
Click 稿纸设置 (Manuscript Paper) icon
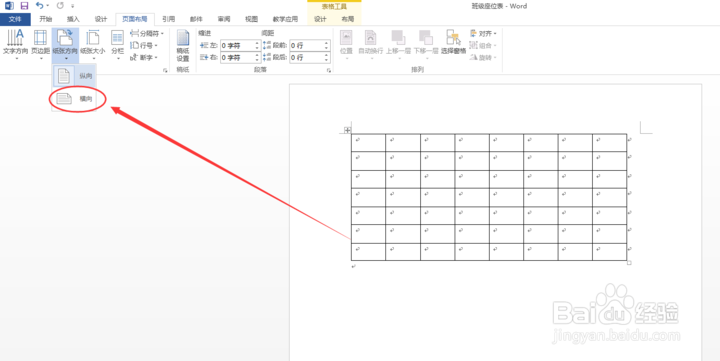click(183, 46)
